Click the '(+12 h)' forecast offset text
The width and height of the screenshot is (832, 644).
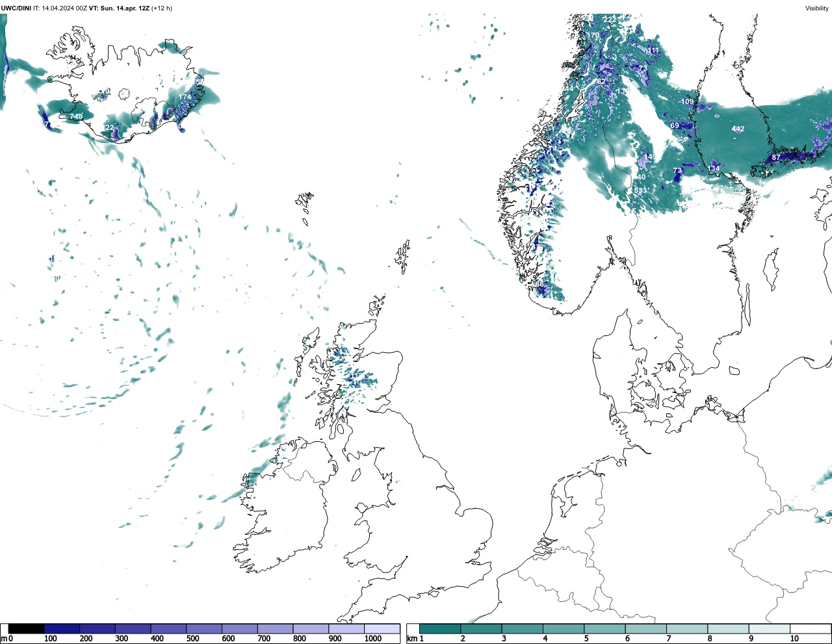point(162,8)
